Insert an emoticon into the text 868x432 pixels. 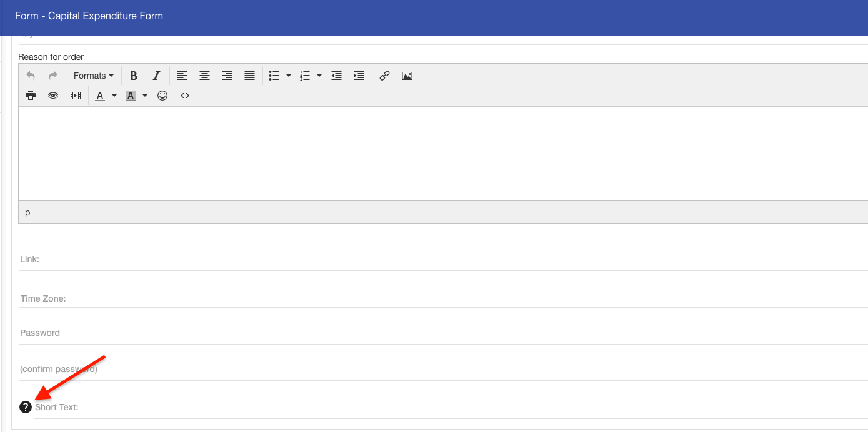pyautogui.click(x=162, y=96)
